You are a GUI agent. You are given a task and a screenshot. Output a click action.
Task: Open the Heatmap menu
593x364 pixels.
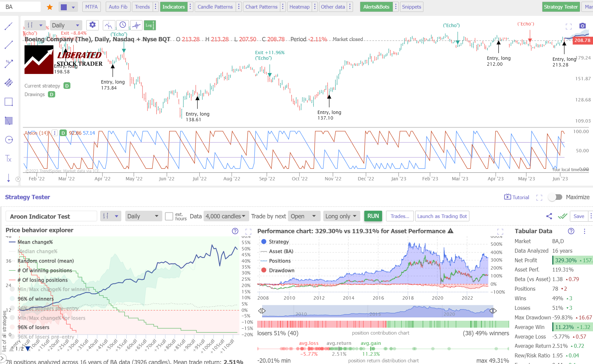point(299,7)
